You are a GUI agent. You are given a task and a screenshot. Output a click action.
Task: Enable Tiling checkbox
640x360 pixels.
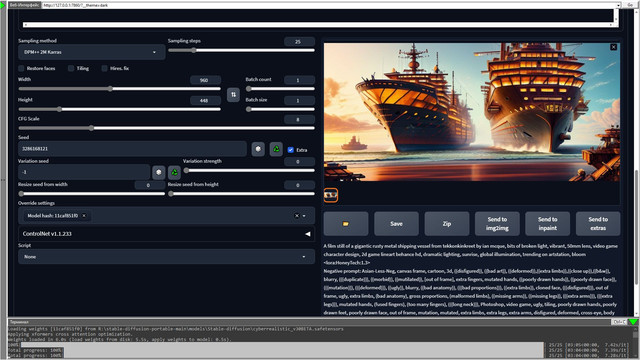pos(71,68)
